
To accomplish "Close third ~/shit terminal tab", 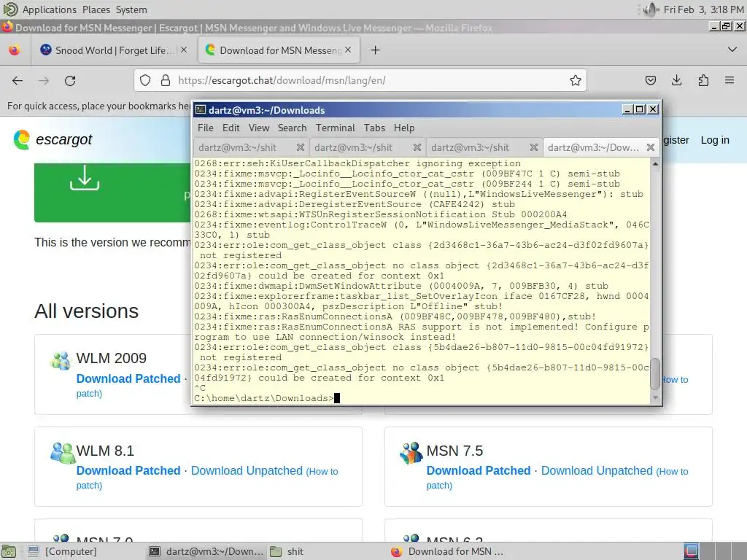I will point(533,147).
